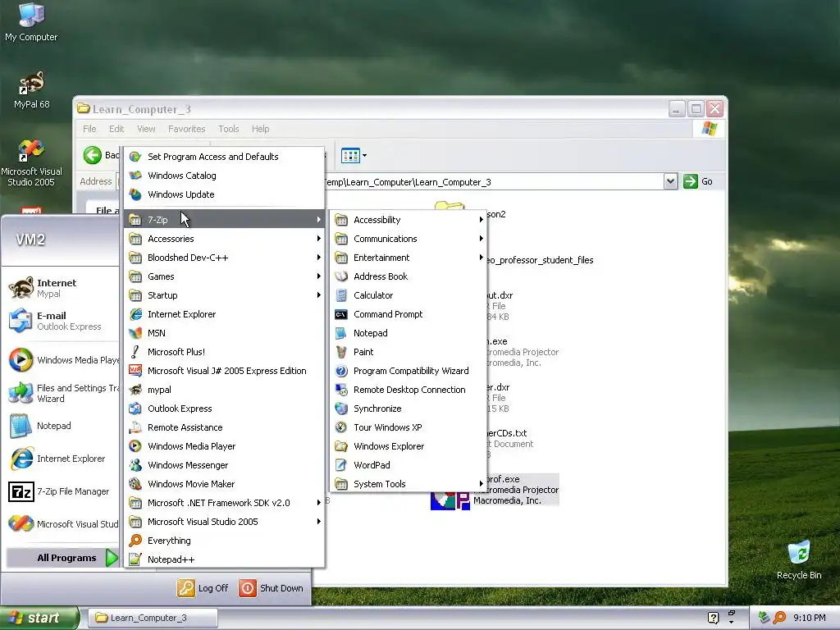This screenshot has height=630, width=840.
Task: Open Windows Catalog
Action: coord(225,176)
